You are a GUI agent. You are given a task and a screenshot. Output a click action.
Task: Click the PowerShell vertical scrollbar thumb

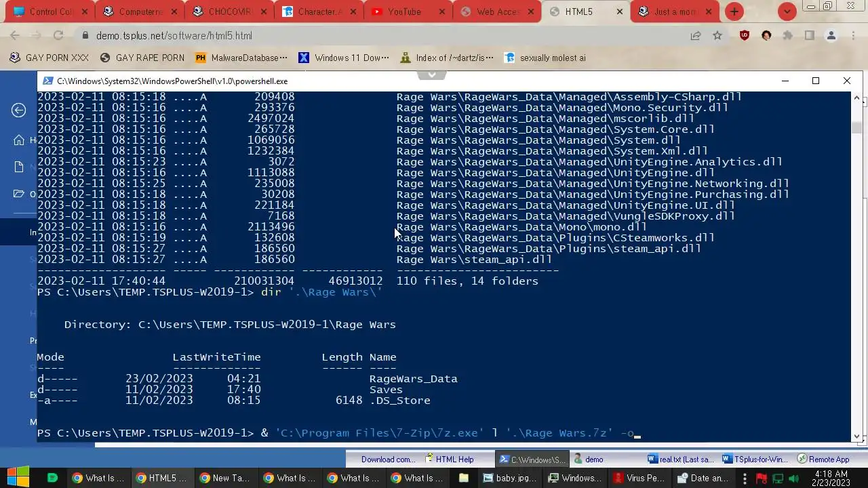[x=857, y=127]
